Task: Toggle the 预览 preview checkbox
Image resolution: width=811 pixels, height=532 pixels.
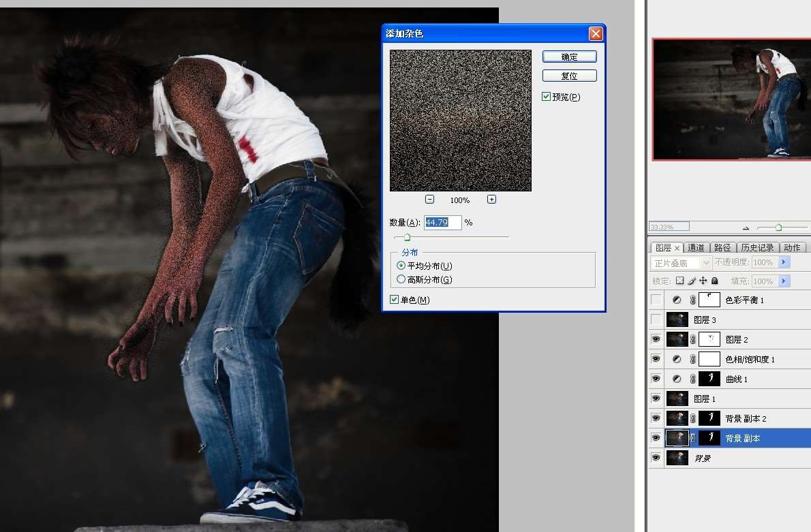Action: (x=546, y=96)
